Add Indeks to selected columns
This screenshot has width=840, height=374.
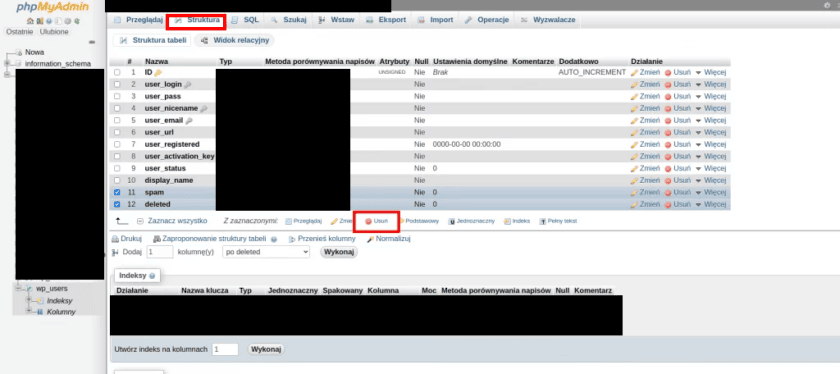pyautogui.click(x=517, y=221)
